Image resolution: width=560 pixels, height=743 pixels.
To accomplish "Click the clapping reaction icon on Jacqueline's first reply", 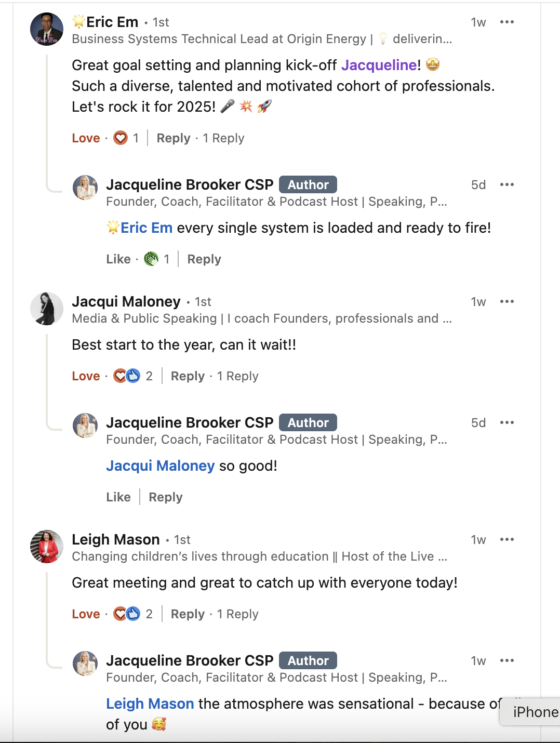I will (151, 259).
